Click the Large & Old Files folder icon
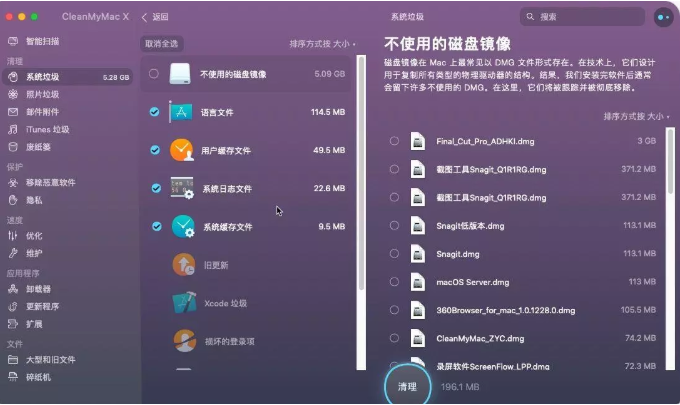This screenshot has width=680, height=405. pos(13,359)
